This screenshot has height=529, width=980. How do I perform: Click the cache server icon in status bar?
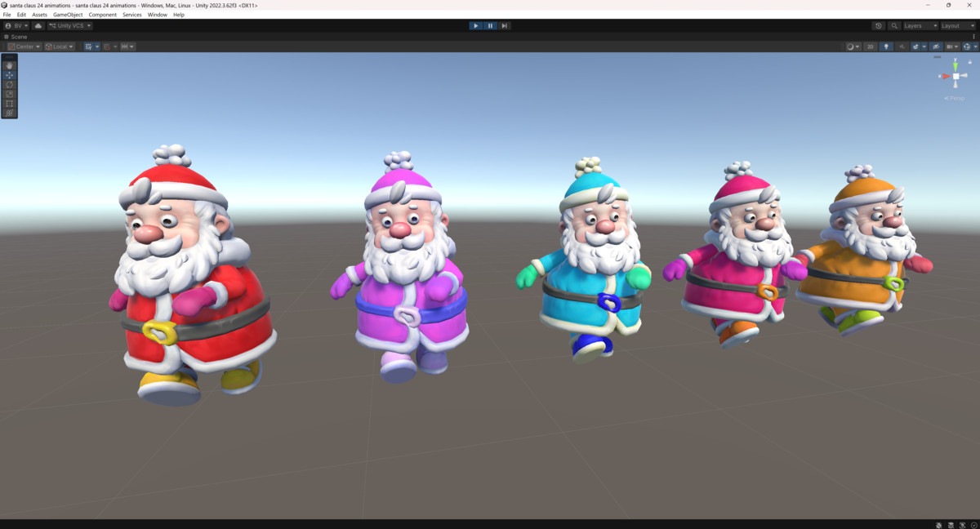[951, 525]
